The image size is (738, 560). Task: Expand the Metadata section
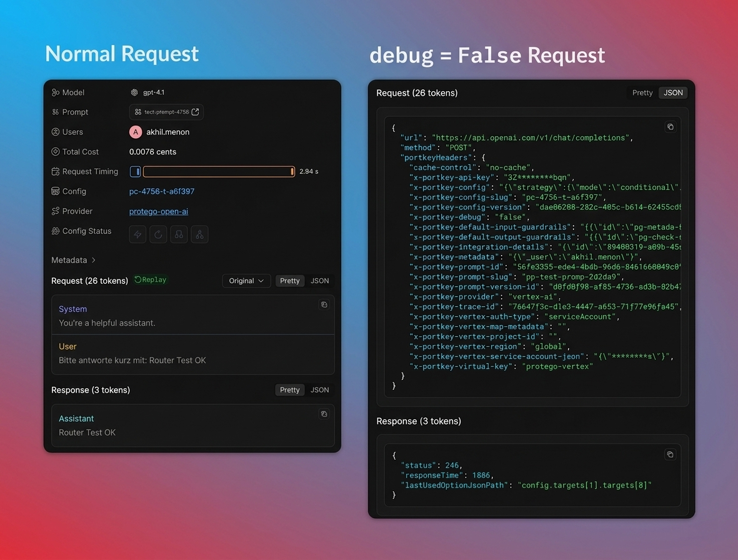pyautogui.click(x=73, y=260)
